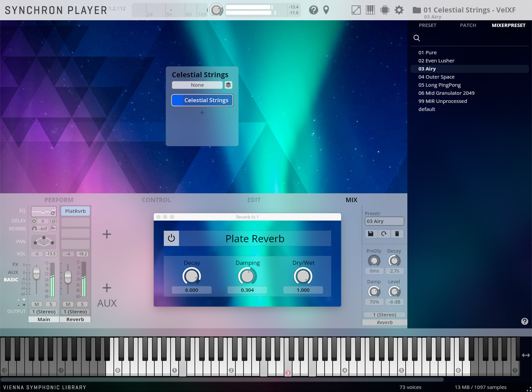Click the Main channel volume fader
The width and height of the screenshot is (532, 392).
pos(36,273)
